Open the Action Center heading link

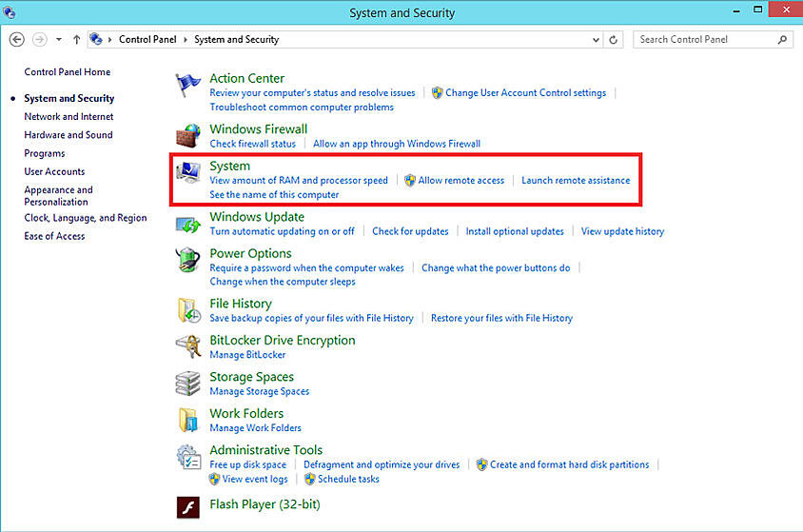click(246, 78)
